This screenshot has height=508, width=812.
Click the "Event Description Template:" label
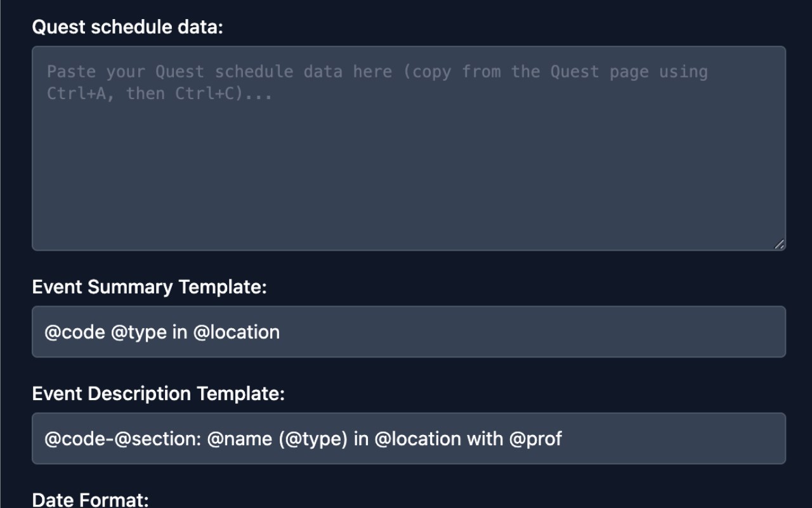[158, 394]
